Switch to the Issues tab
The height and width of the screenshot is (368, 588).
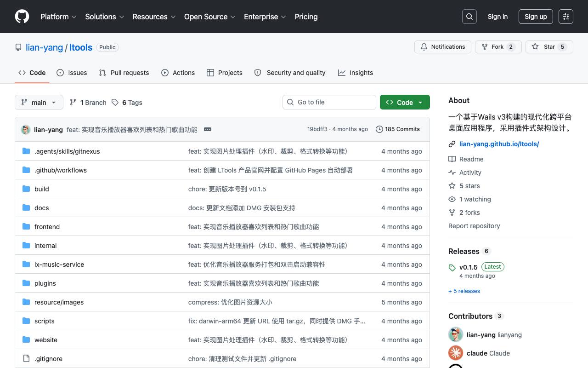72,73
